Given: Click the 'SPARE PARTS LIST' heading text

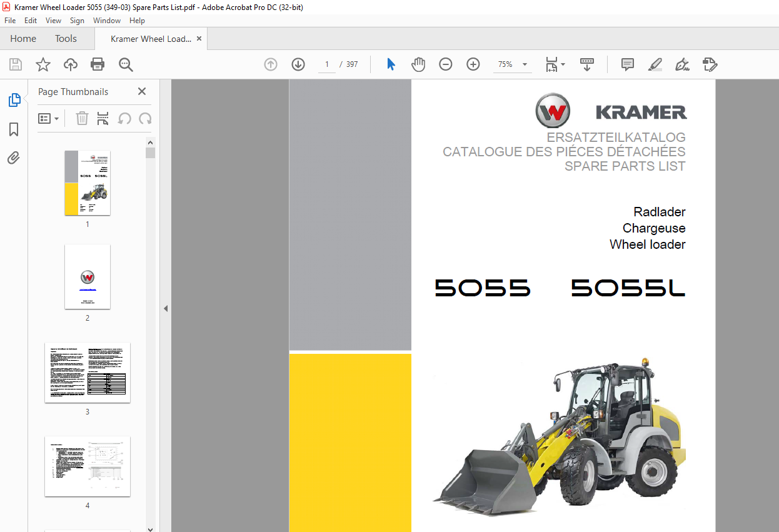Looking at the screenshot, I should tap(625, 166).
